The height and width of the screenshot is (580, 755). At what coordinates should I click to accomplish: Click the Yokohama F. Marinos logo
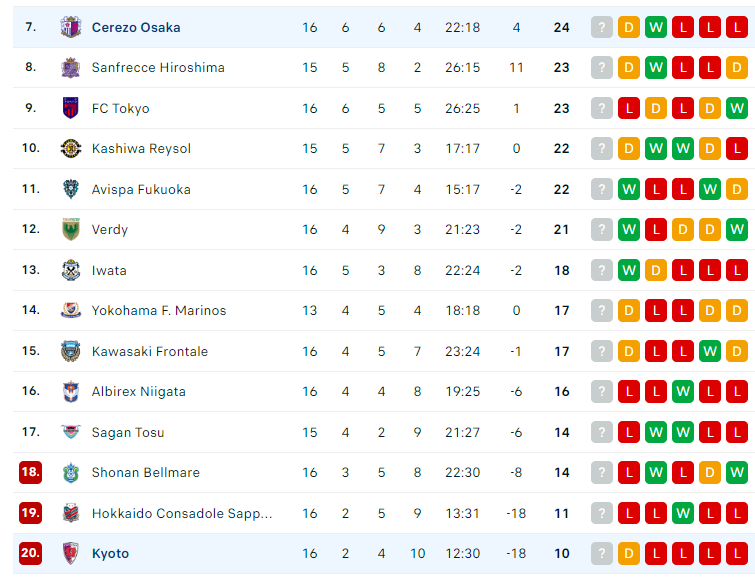(71, 310)
